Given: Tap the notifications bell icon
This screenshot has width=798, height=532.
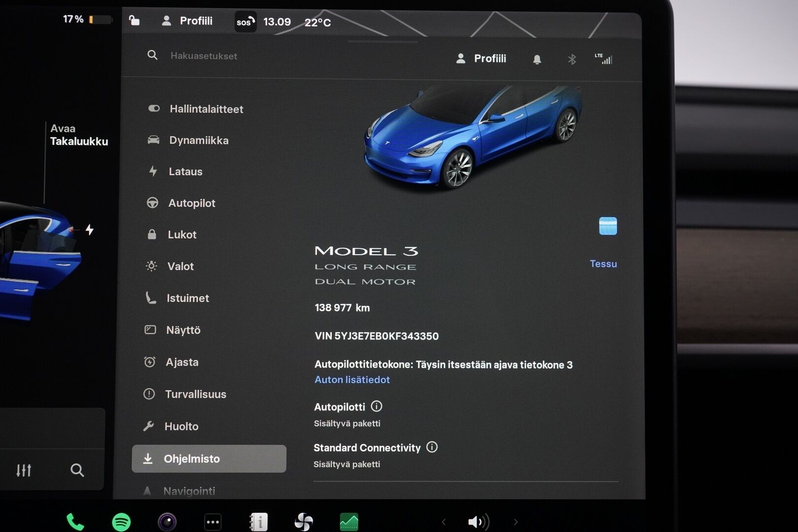Looking at the screenshot, I should click(537, 60).
